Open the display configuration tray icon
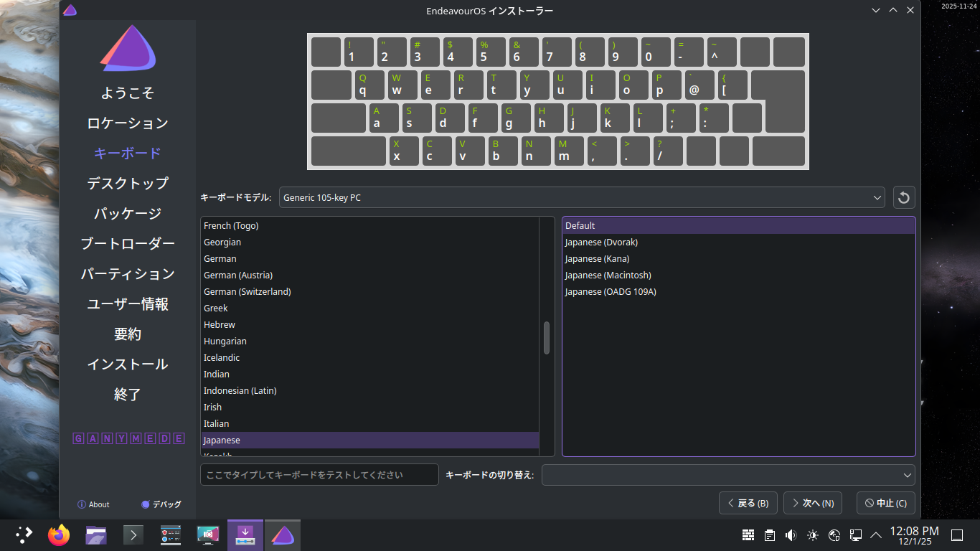This screenshot has width=980, height=551. [x=855, y=534]
